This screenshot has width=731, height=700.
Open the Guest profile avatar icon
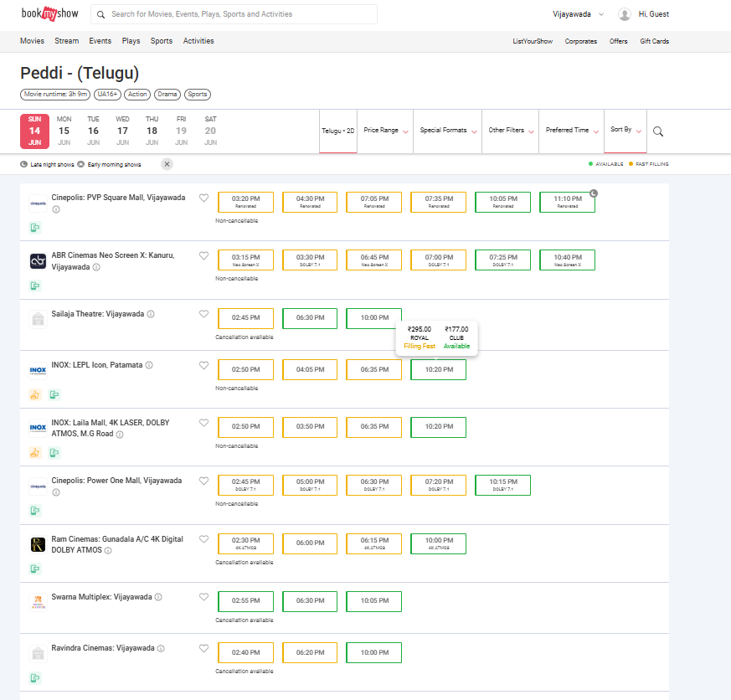[625, 14]
